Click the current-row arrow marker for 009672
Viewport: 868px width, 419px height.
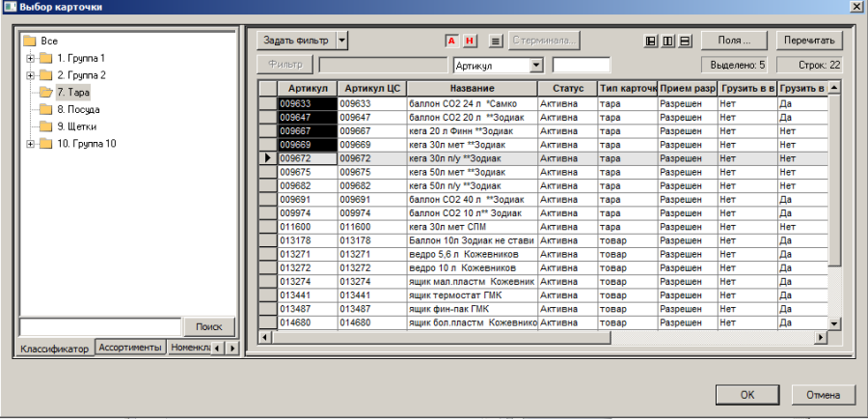268,158
